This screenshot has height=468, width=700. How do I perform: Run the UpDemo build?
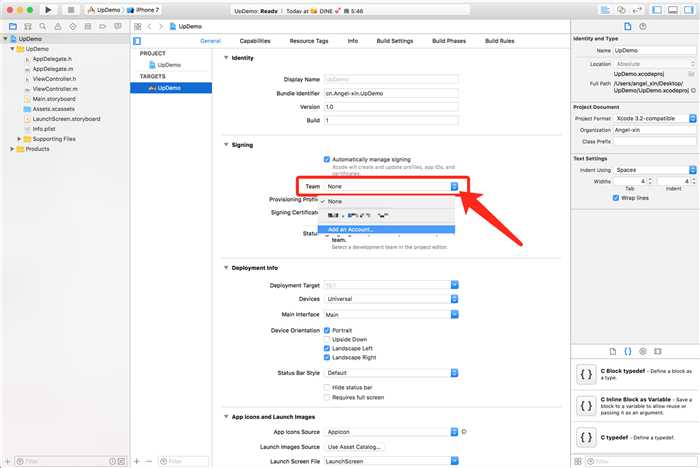point(48,9)
